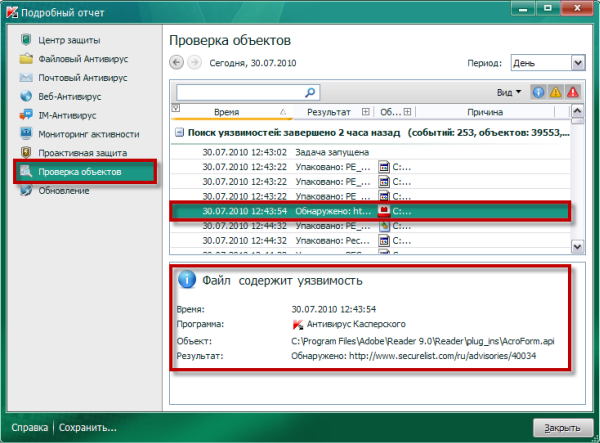
Task: Open Центр защиты section
Action: [x=69, y=40]
